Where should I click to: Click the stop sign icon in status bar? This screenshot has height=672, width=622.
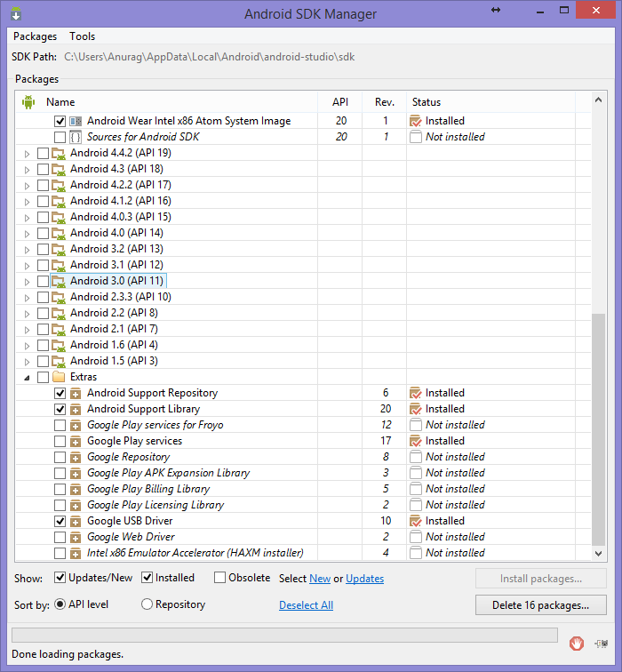576,644
